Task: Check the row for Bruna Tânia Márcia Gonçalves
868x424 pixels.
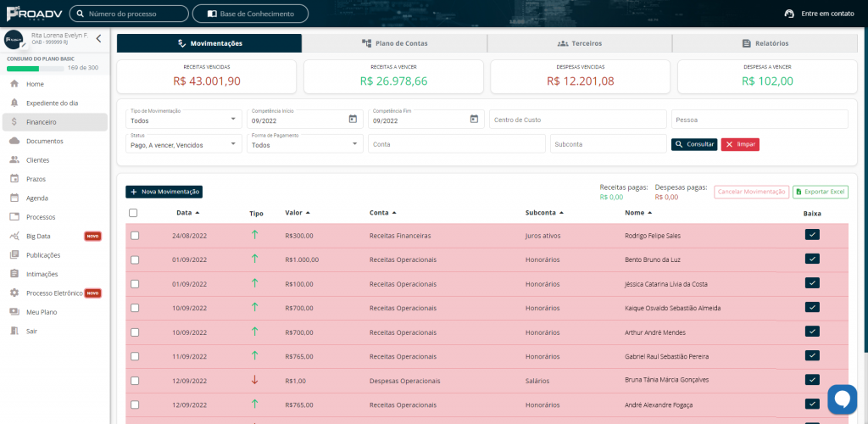Action: coord(135,381)
